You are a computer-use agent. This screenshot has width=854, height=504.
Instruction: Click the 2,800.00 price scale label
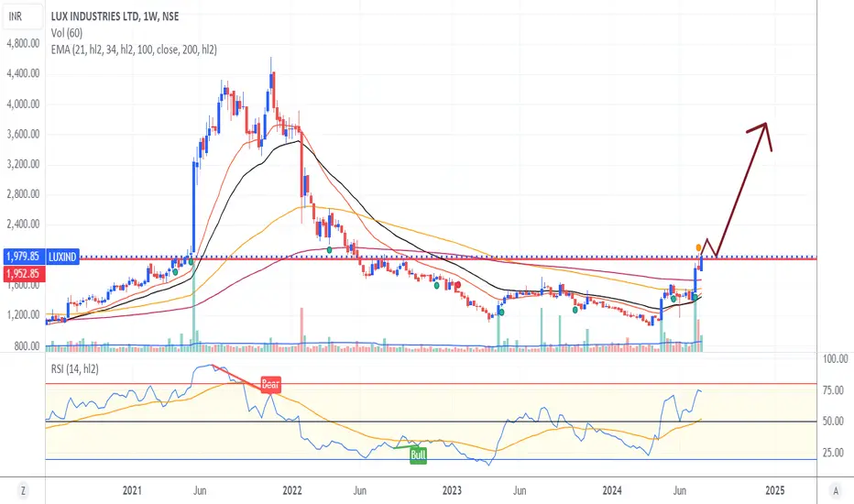(x=23, y=194)
